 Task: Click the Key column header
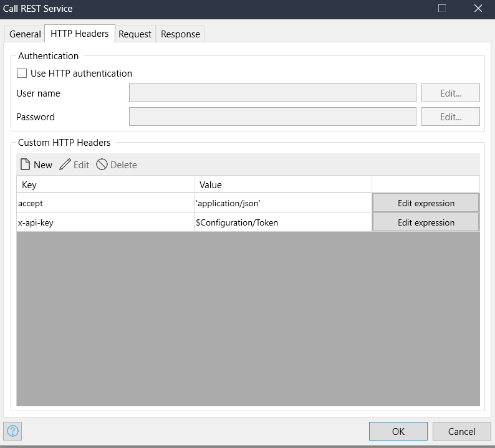click(105, 184)
